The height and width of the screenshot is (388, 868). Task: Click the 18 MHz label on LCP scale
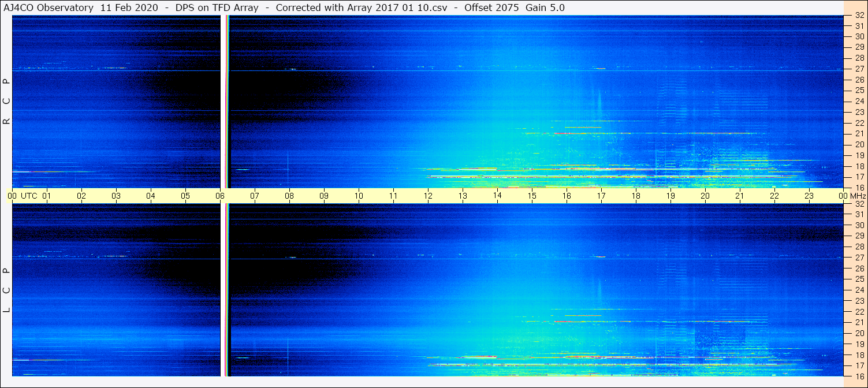(x=859, y=355)
